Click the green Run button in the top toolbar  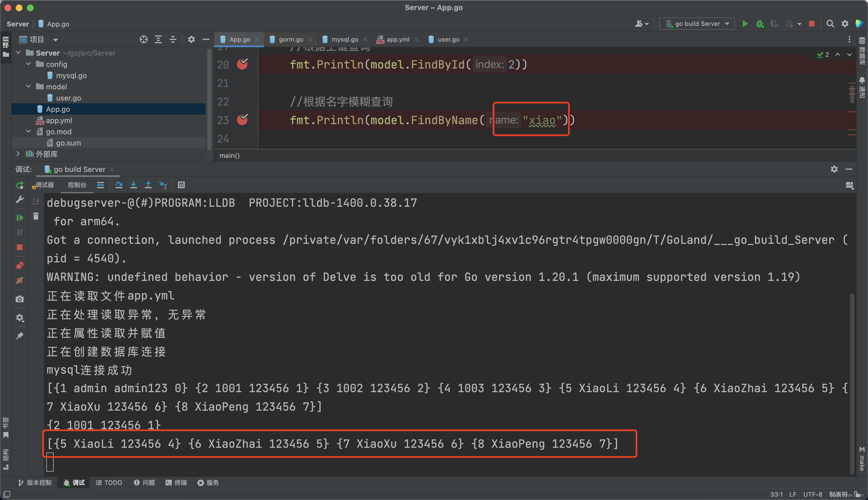[x=745, y=24]
